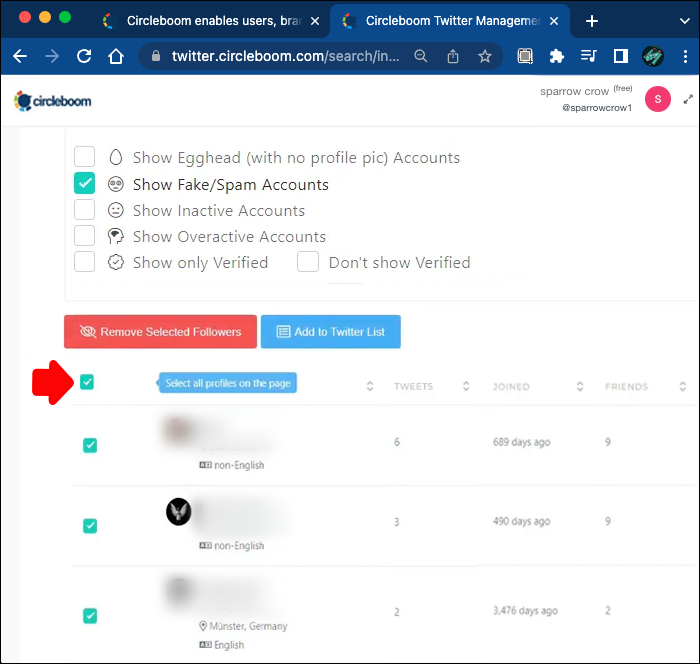Click the @sparrowcrow1 username

click(597, 108)
